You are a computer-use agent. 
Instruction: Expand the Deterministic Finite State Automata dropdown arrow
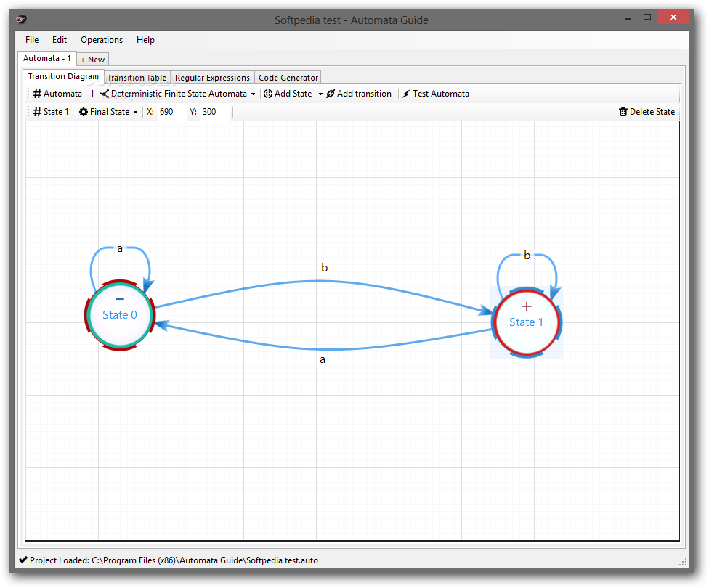pos(254,94)
